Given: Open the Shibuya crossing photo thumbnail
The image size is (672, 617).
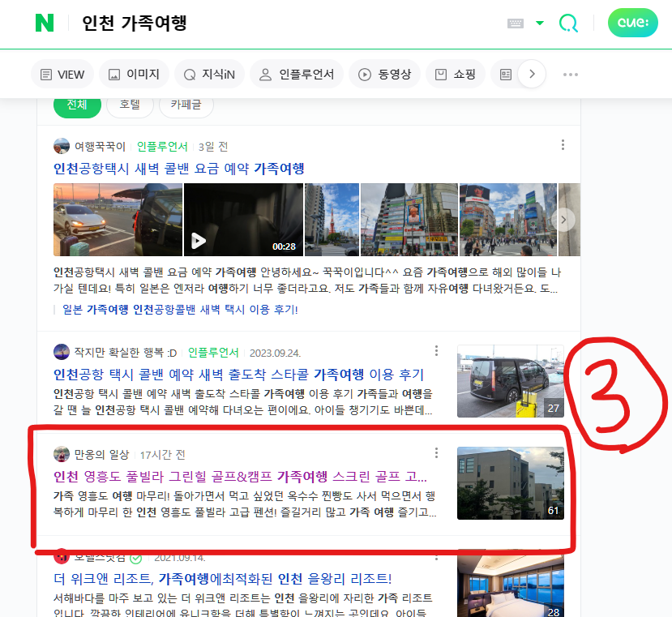Looking at the screenshot, I should coord(508,220).
